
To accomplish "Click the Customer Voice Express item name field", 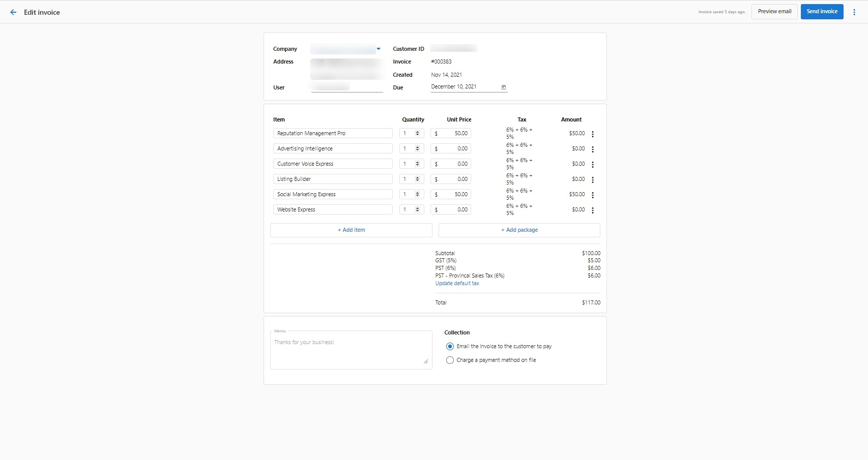I will pos(333,164).
